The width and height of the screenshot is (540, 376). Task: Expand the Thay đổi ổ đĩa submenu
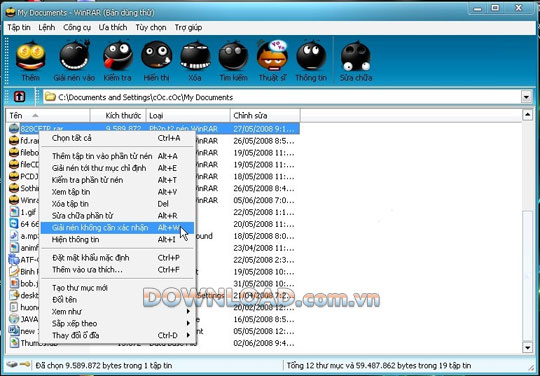pyautogui.click(x=188, y=335)
